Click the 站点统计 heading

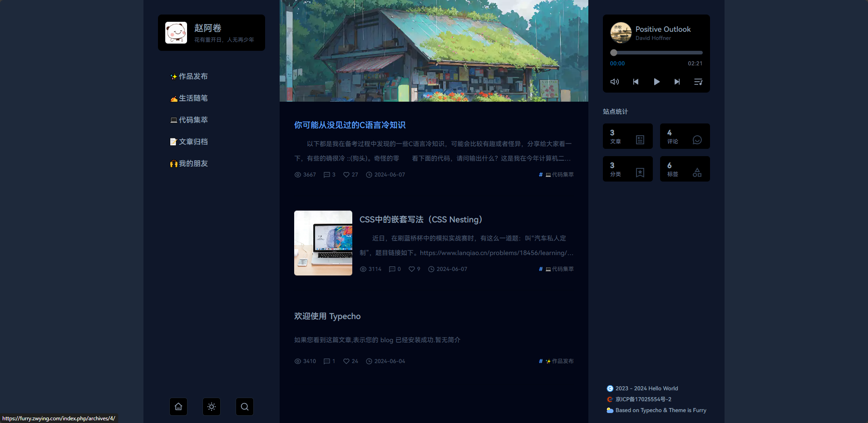click(616, 112)
